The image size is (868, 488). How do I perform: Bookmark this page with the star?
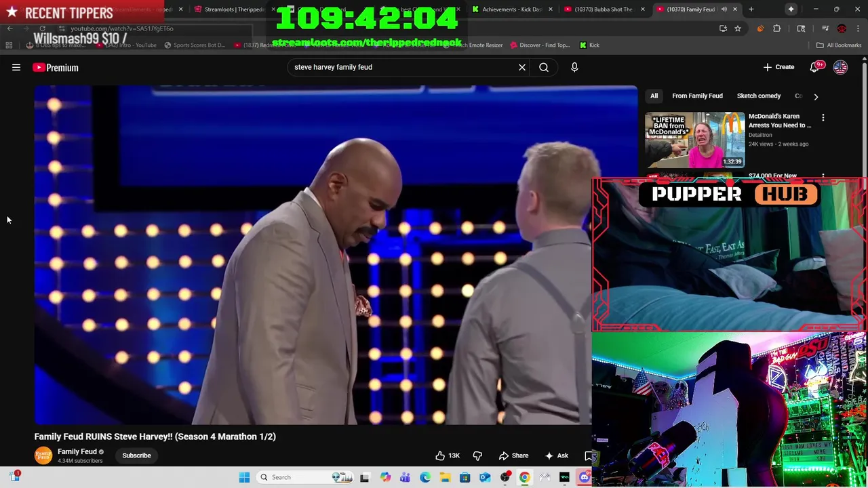point(738,28)
